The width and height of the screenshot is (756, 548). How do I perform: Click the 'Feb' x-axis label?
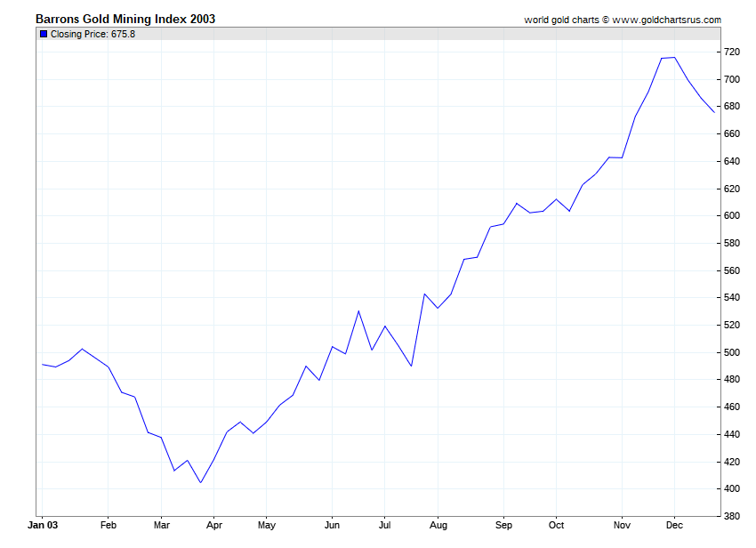[x=109, y=525]
